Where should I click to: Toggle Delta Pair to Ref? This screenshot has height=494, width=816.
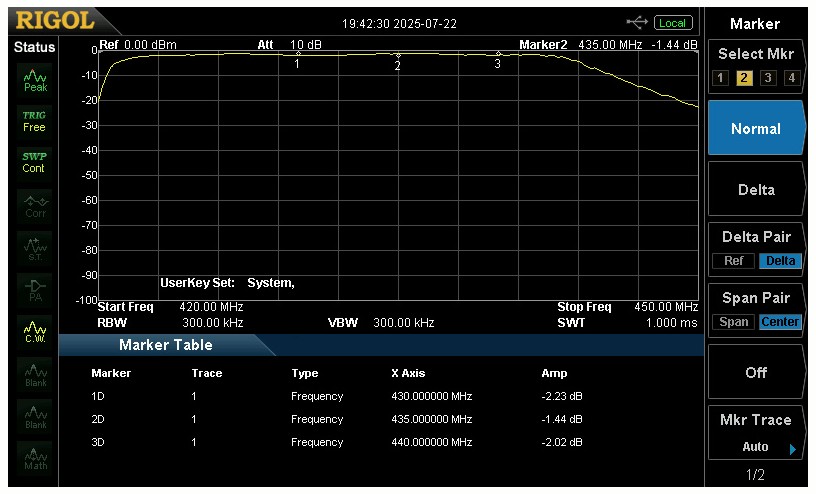[733, 261]
